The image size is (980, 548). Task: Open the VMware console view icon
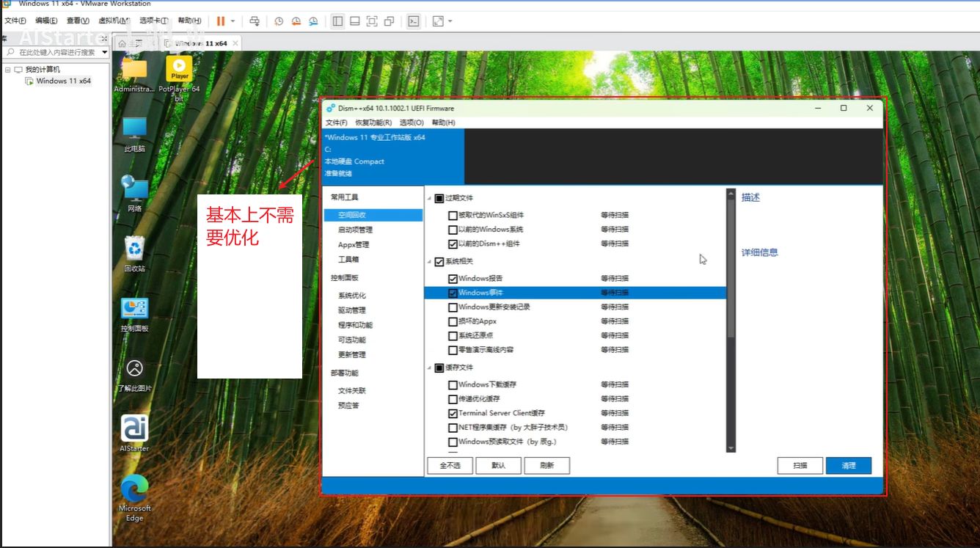click(x=414, y=21)
